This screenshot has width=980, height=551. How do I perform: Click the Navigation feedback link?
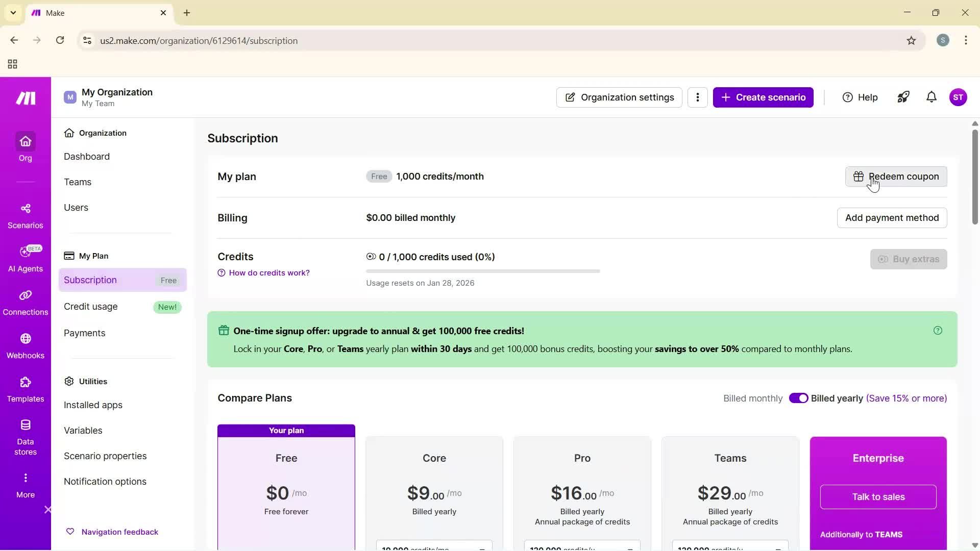119,532
